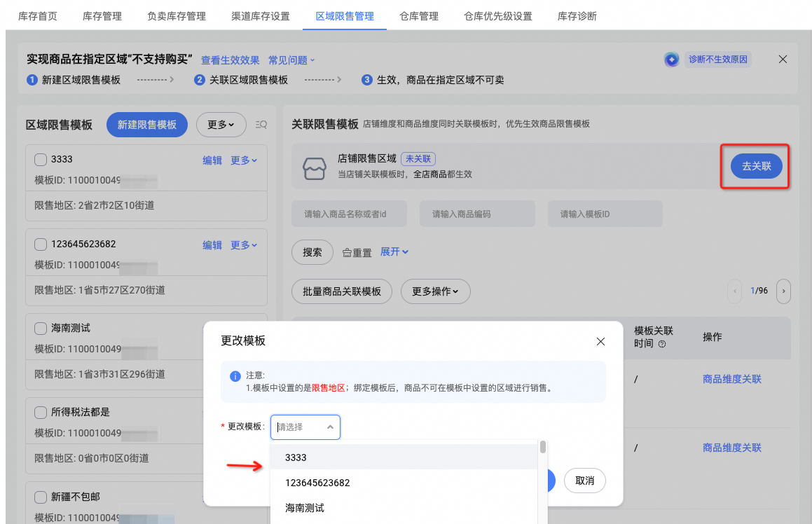This screenshot has width=812, height=524.
Task: Go to 渠道库存设置 tab
Action: click(261, 16)
